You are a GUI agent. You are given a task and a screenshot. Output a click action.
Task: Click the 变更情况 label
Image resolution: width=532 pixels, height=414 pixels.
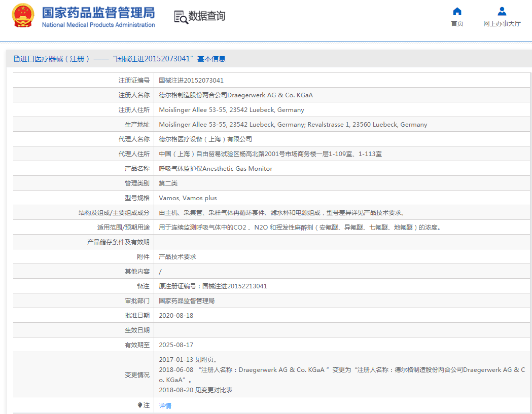tap(137, 374)
